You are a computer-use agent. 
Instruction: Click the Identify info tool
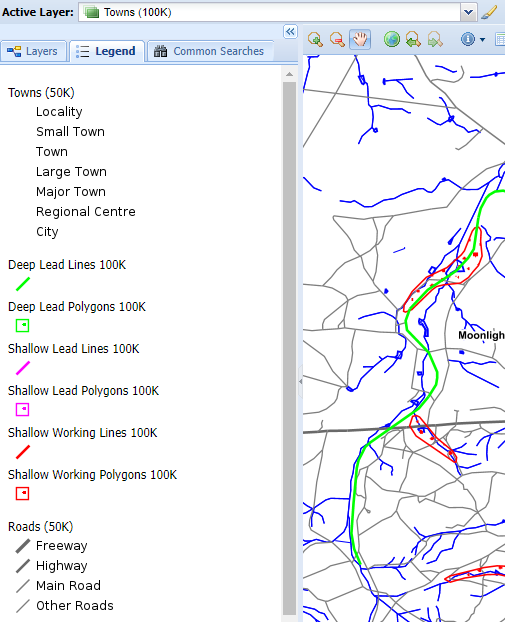coord(468,39)
